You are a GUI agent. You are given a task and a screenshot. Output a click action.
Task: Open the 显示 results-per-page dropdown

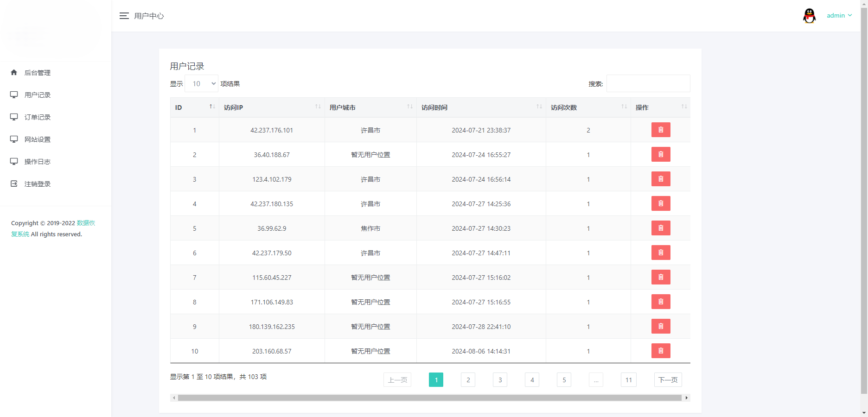pos(202,83)
